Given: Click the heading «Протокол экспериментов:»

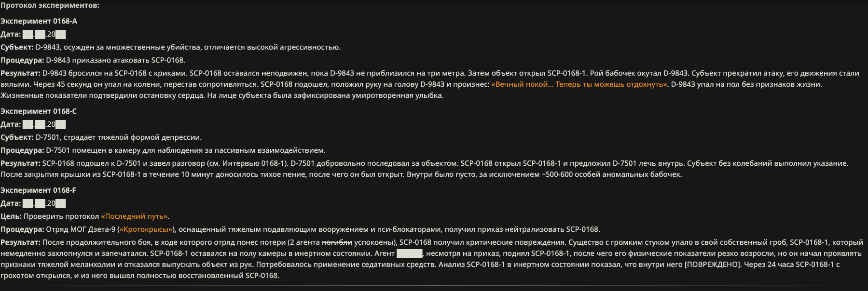Looking at the screenshot, I should [50, 5].
